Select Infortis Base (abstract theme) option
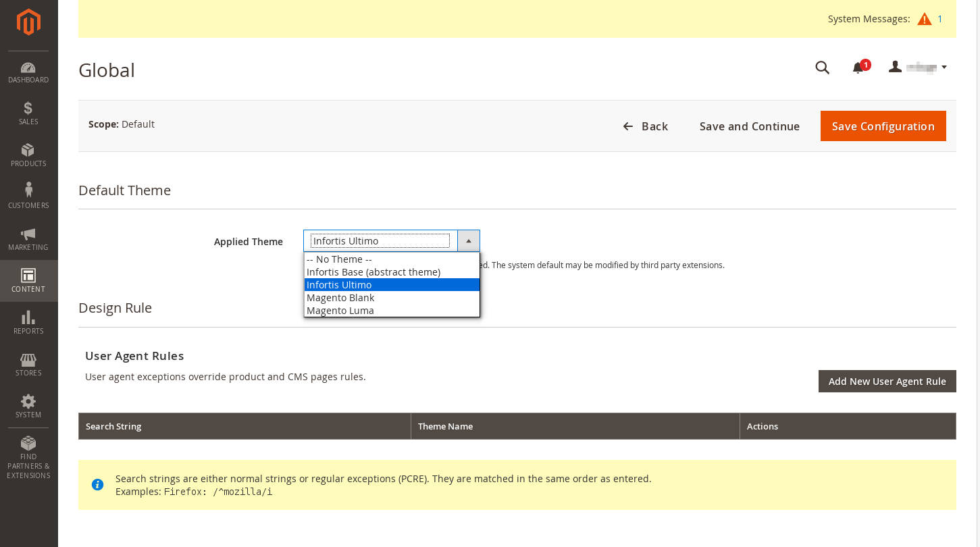The width and height of the screenshot is (980, 547). pos(392,272)
